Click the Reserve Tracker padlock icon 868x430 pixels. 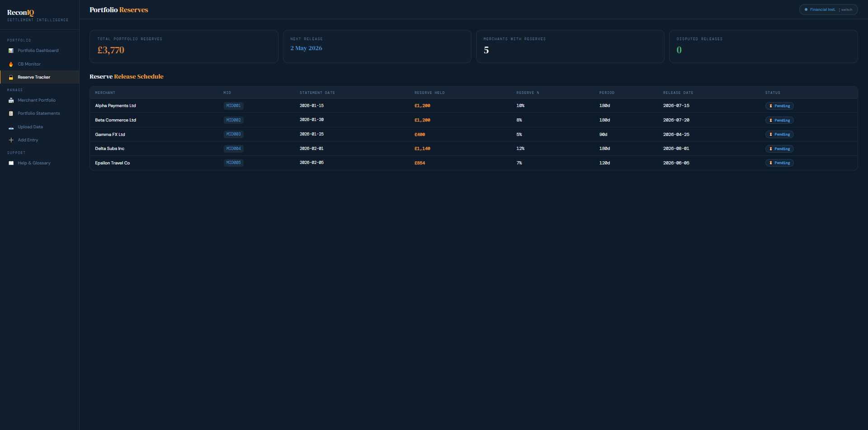(x=11, y=77)
